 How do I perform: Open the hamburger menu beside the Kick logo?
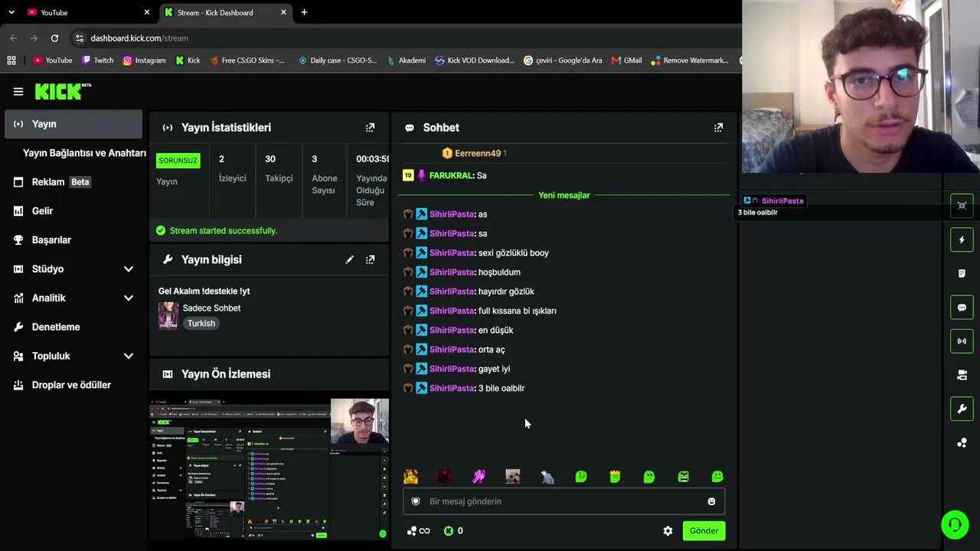(18, 92)
